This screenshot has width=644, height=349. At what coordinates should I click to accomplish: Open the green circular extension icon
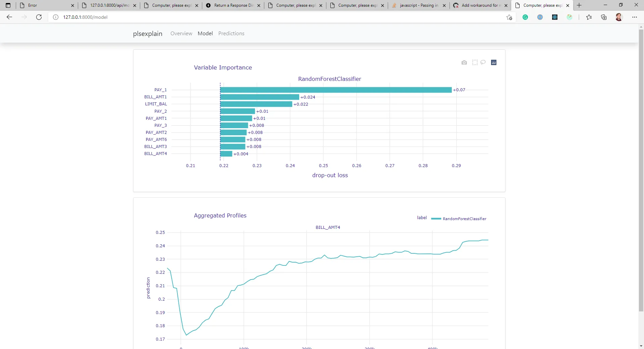click(570, 17)
